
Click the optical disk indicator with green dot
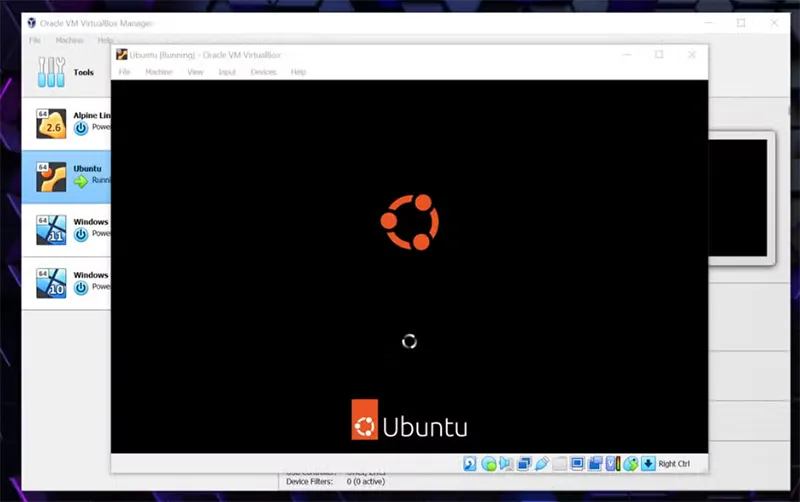(488, 464)
